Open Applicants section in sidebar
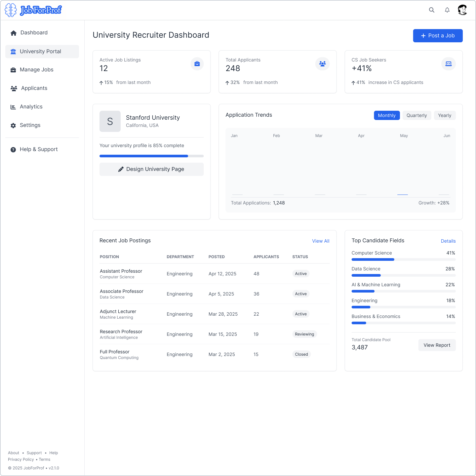 (34, 88)
